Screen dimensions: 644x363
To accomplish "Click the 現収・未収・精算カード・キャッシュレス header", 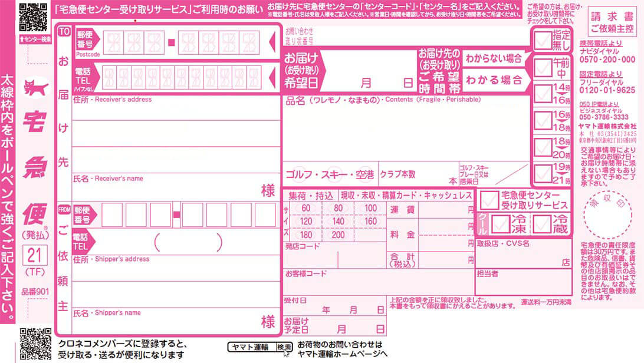I will pos(406,196).
